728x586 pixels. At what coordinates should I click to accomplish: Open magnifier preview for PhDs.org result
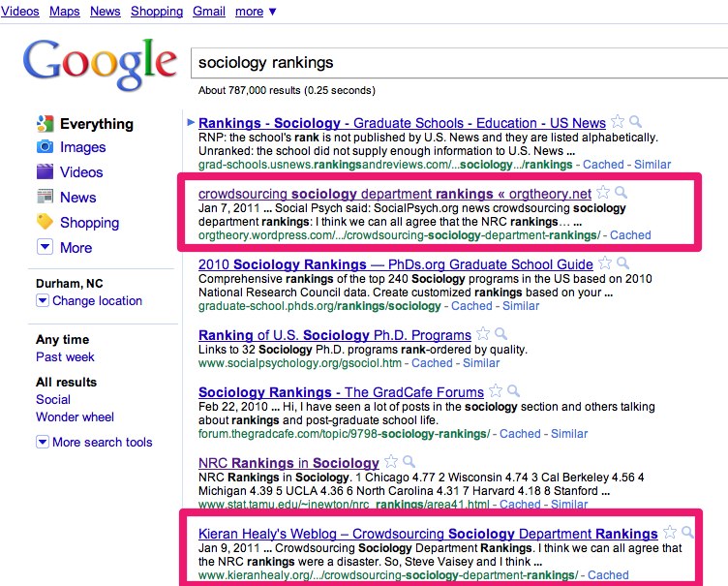[x=622, y=263]
